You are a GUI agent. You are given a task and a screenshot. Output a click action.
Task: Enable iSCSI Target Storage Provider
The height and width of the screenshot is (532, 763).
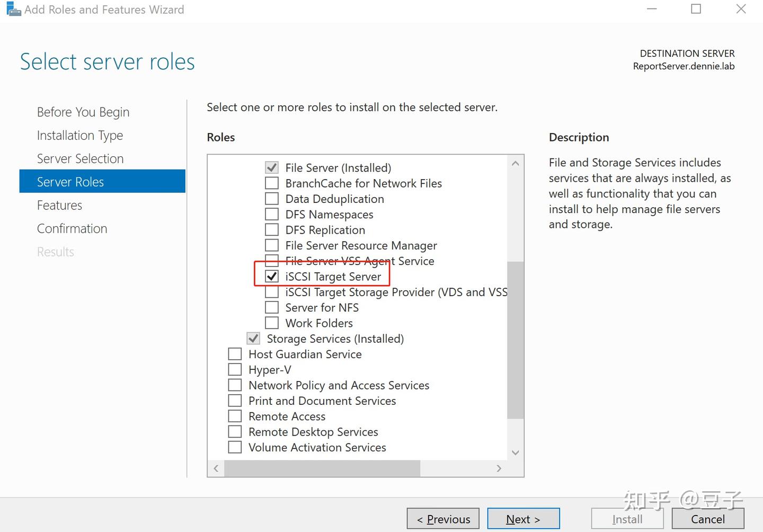tap(272, 291)
